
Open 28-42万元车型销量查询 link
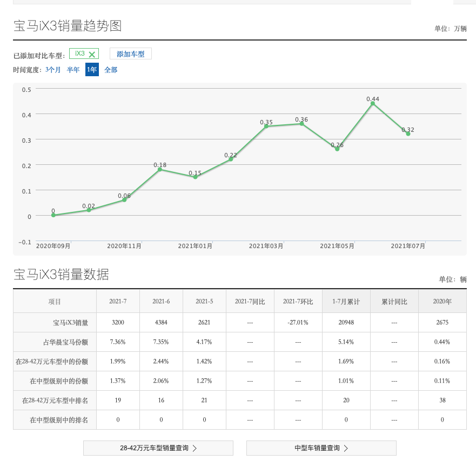[x=158, y=448]
